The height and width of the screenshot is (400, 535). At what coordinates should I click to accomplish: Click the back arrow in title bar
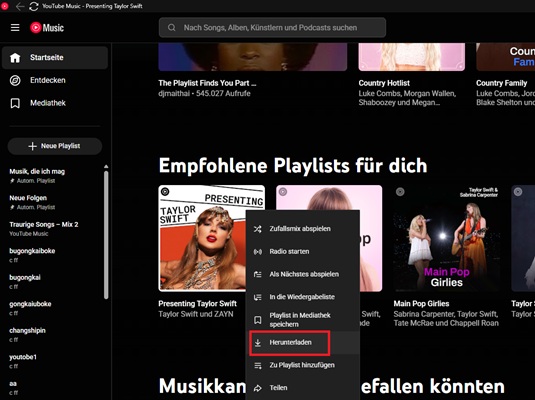[x=20, y=6]
